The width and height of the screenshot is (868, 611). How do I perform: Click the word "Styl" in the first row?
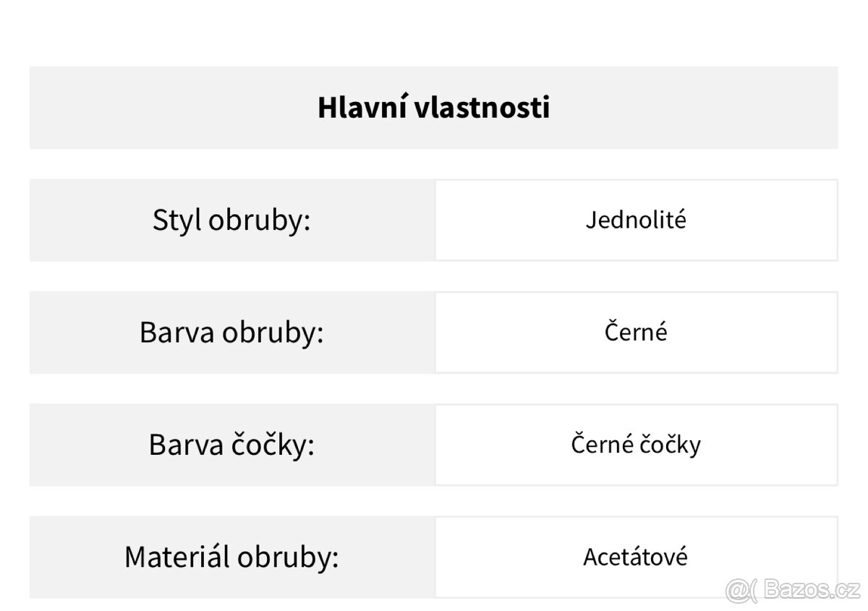176,220
